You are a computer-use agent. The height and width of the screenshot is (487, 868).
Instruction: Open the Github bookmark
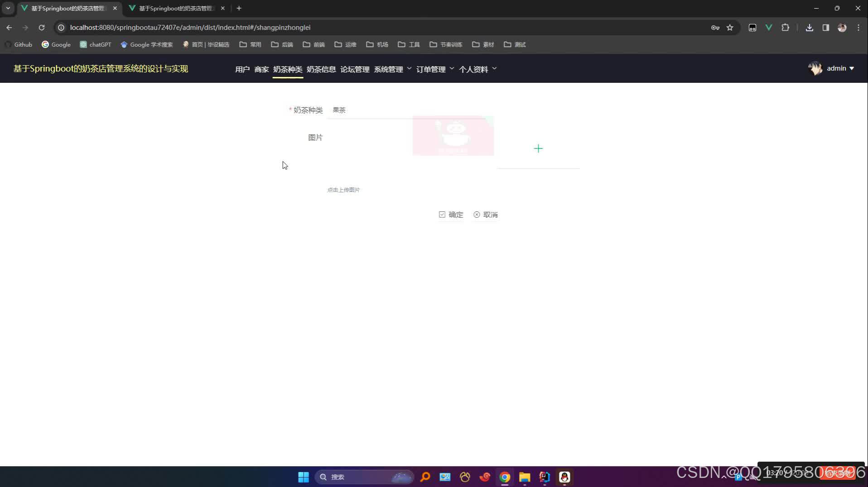pyautogui.click(x=18, y=44)
